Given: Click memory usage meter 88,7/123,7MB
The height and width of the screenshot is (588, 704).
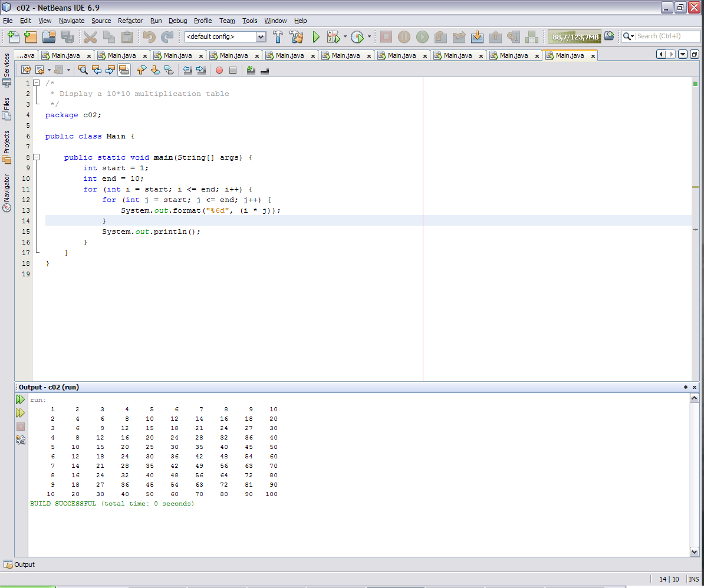Looking at the screenshot, I should [575, 37].
